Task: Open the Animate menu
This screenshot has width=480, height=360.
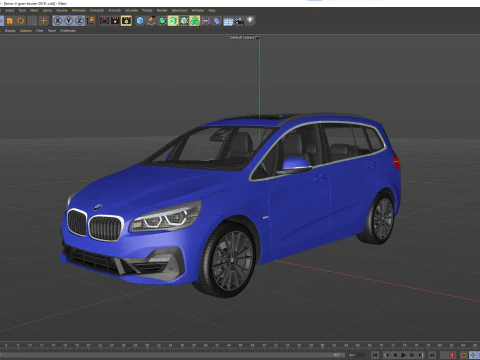Action: coord(114,10)
